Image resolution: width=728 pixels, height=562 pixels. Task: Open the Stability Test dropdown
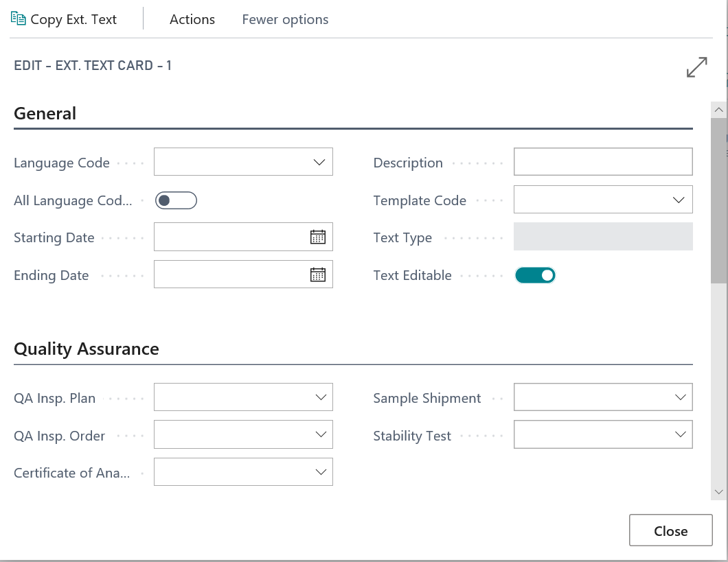603,434
